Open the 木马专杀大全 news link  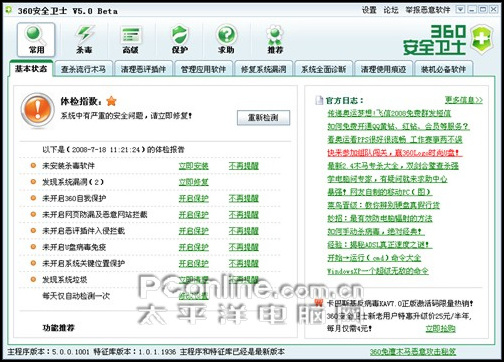coord(393,166)
